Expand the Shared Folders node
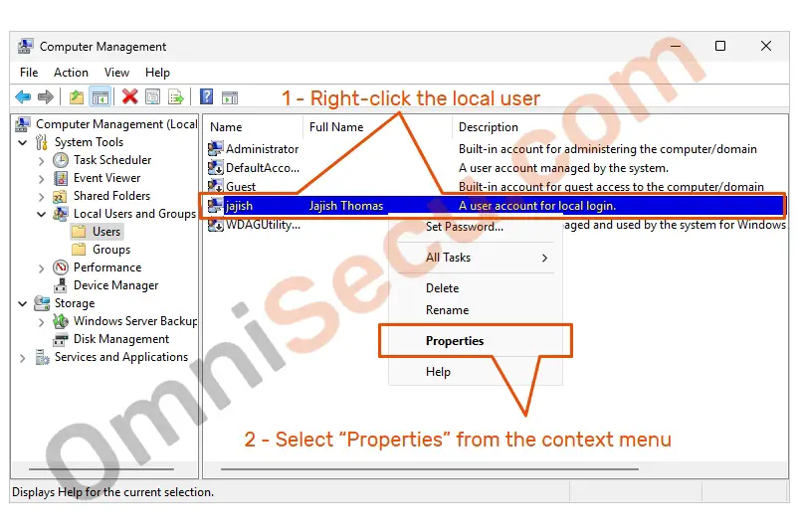799x532 pixels. pyautogui.click(x=41, y=197)
